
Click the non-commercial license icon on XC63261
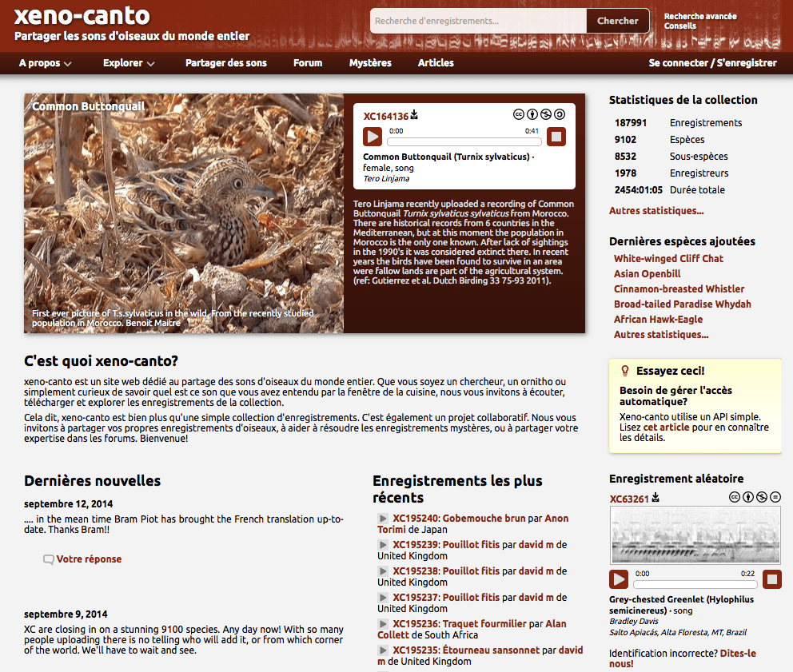[762, 497]
